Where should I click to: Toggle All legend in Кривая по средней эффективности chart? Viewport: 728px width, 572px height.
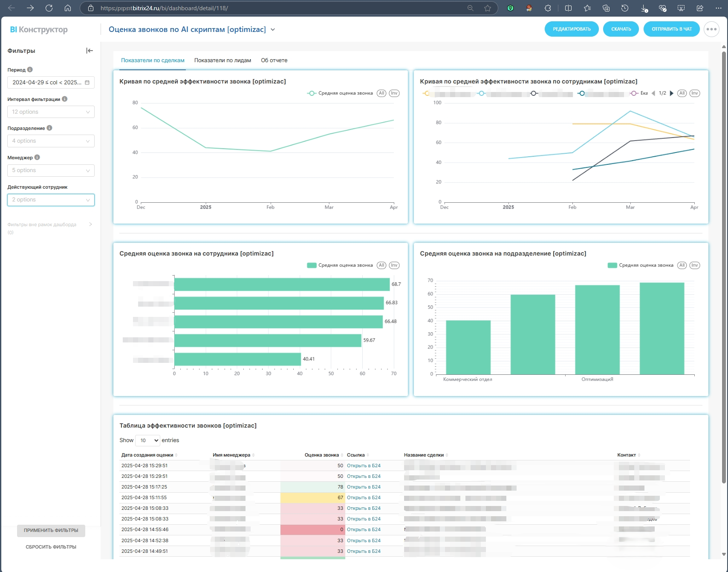[x=381, y=93]
